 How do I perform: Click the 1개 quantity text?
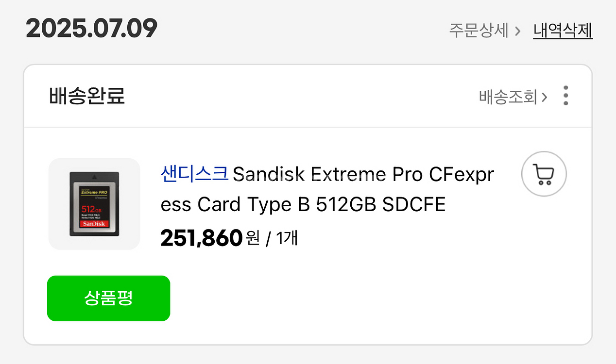point(287,238)
